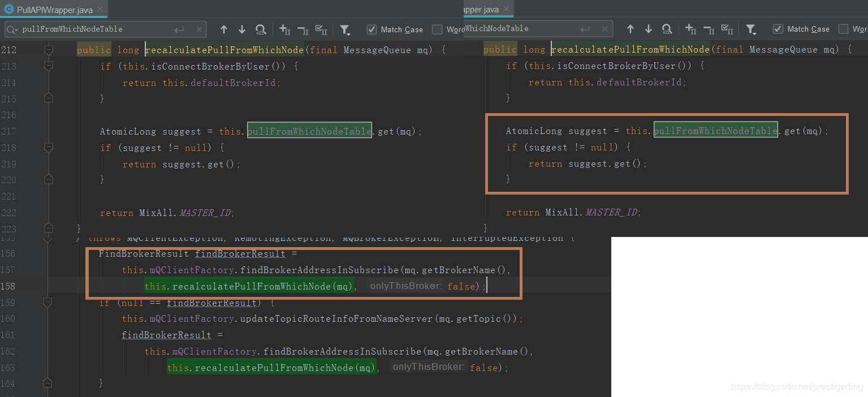
Task: Click next occurrence arrow in right find bar
Action: pyautogui.click(x=649, y=29)
